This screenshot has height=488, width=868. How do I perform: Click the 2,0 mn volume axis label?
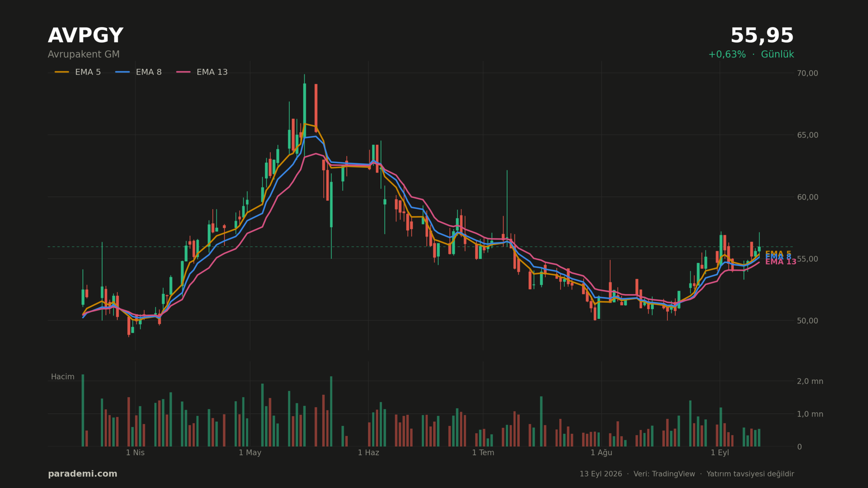coord(810,381)
